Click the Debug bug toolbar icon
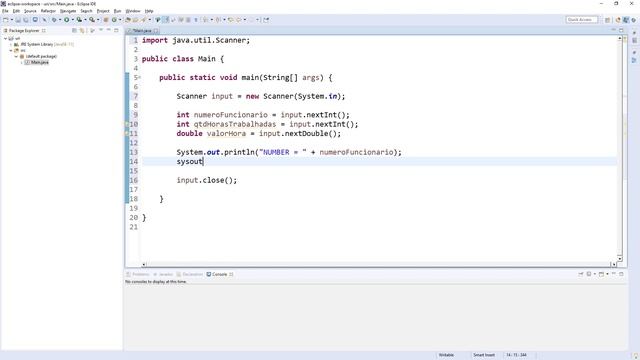 click(54, 20)
